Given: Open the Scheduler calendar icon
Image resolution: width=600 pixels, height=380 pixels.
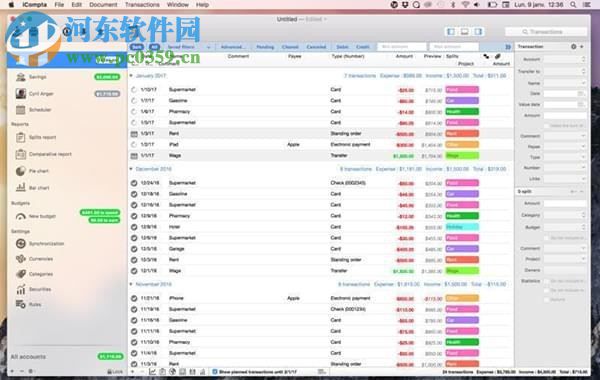Looking at the screenshot, I should [21, 110].
